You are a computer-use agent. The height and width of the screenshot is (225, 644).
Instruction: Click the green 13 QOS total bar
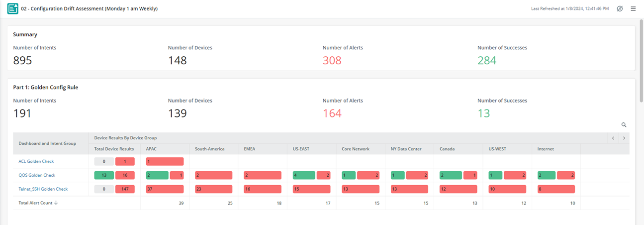click(x=103, y=175)
